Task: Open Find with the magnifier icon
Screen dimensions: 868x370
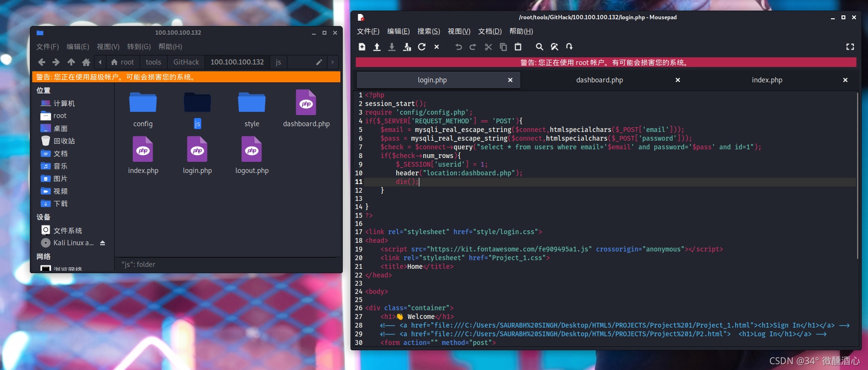Action: (x=540, y=47)
